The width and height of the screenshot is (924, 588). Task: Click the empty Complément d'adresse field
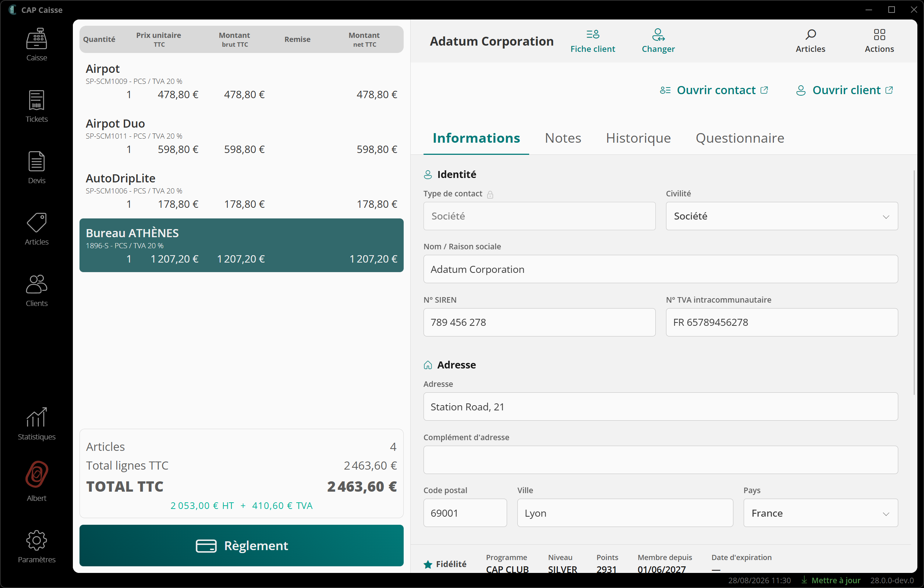pos(661,460)
